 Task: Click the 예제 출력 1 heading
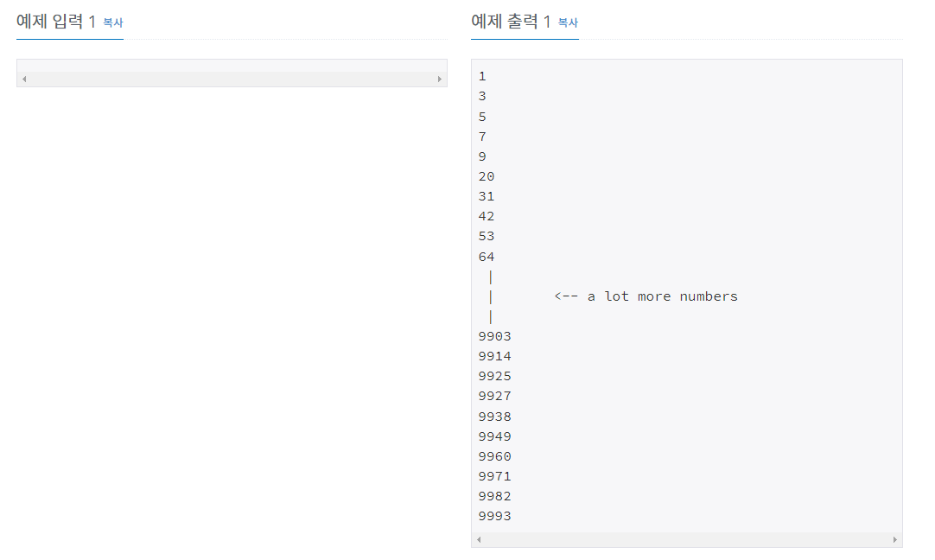point(511,22)
